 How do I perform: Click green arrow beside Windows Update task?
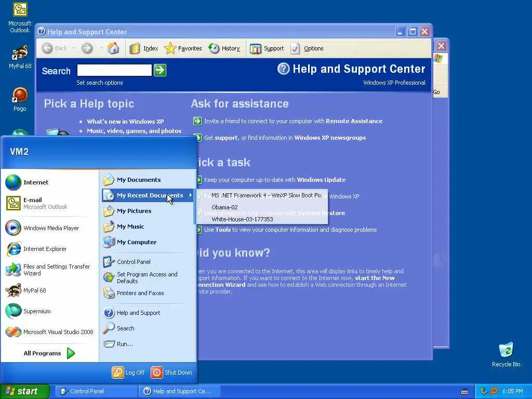199,180
